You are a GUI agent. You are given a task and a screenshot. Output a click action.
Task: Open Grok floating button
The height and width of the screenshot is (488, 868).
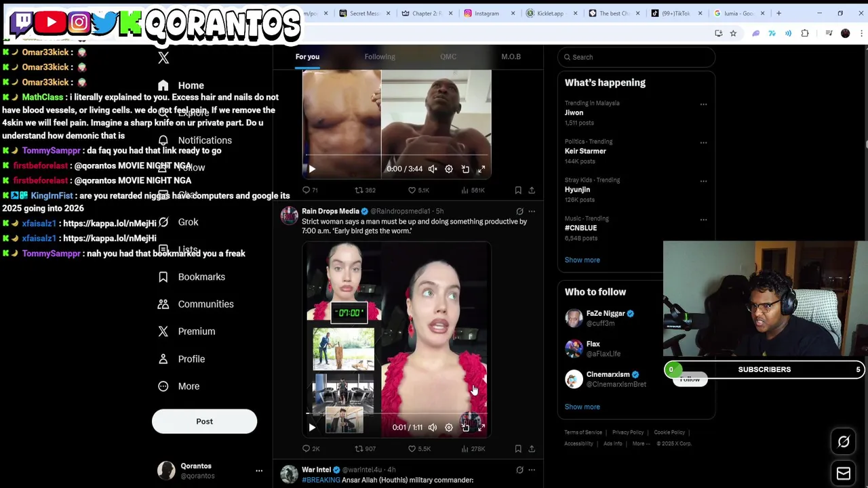point(844,442)
